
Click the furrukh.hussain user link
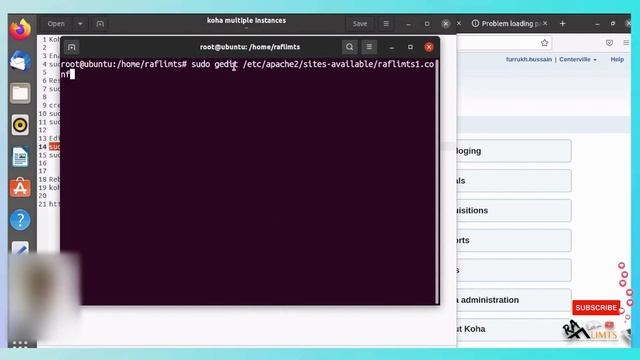coord(529,60)
